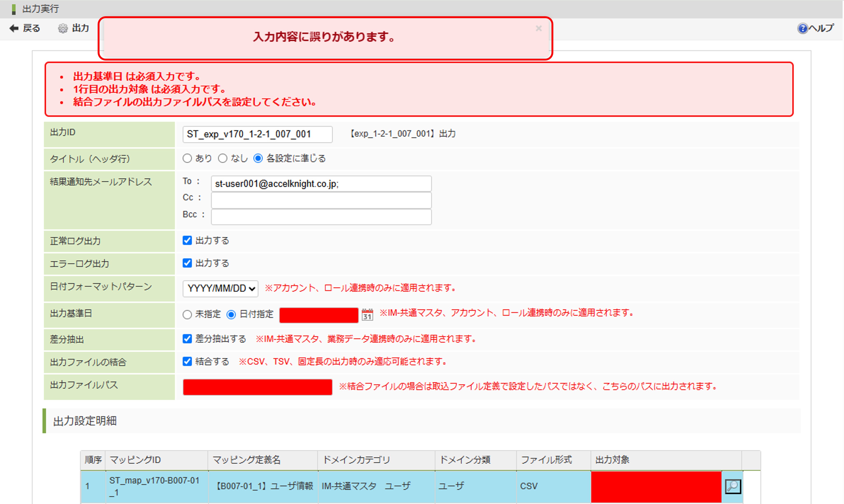Image resolution: width=844 pixels, height=504 pixels.
Task: Select 未指定 for output base date
Action: point(187,315)
